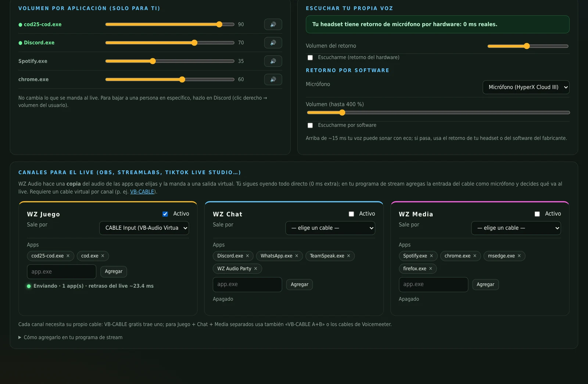Toggle mute for Spotify.exe speaker icon
The image size is (588, 384).
coord(273,61)
